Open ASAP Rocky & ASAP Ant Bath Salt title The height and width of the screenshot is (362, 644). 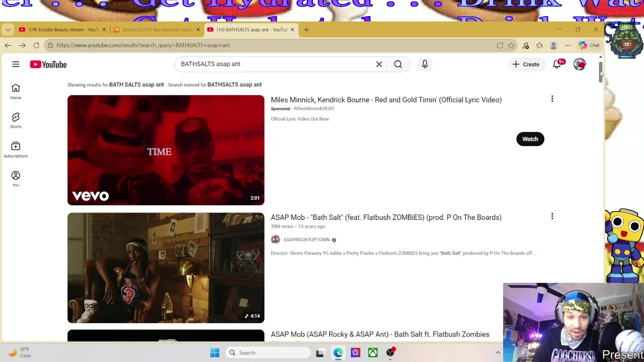[x=380, y=334]
